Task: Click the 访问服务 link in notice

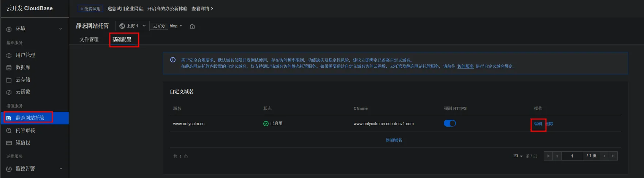Action: [x=465, y=66]
